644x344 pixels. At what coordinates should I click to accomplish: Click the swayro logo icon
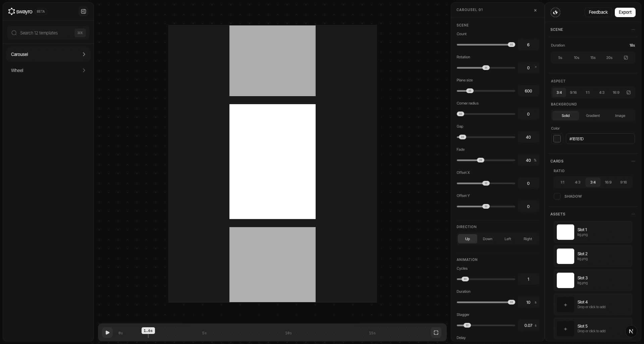pos(12,11)
